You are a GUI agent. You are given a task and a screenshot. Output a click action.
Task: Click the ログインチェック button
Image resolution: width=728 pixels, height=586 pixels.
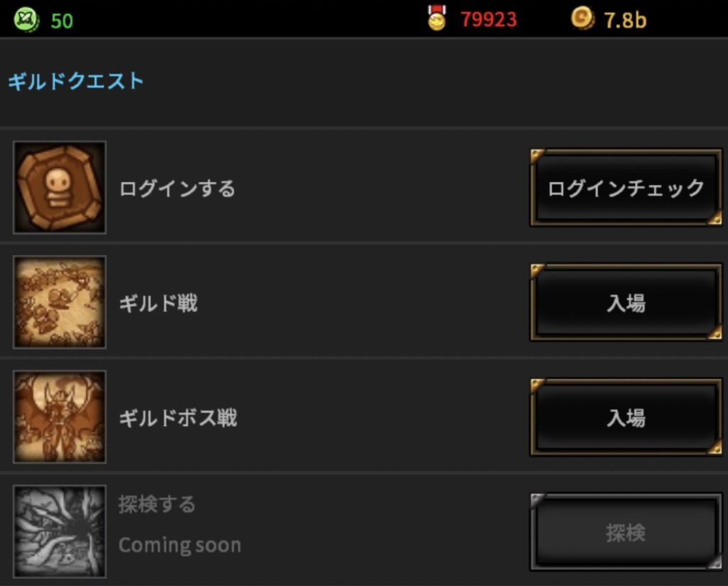click(626, 188)
